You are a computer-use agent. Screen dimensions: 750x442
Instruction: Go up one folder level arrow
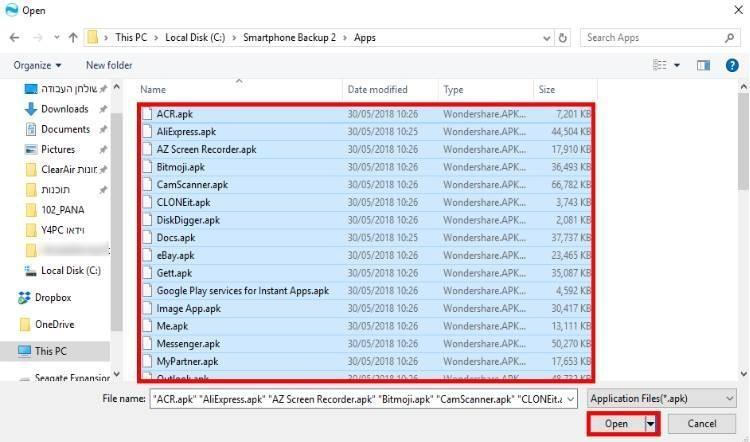point(73,37)
